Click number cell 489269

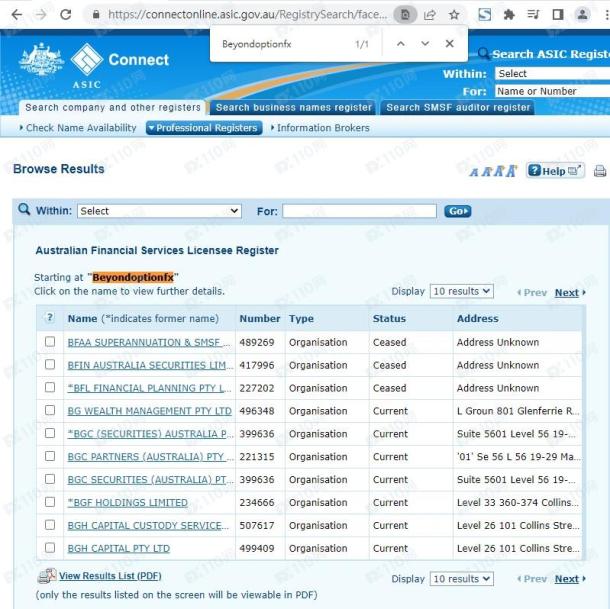257,342
